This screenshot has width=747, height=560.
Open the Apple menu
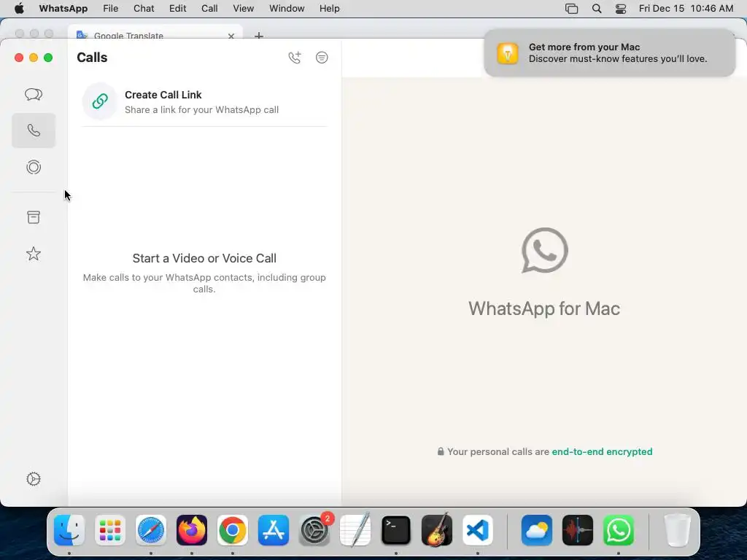point(19,9)
